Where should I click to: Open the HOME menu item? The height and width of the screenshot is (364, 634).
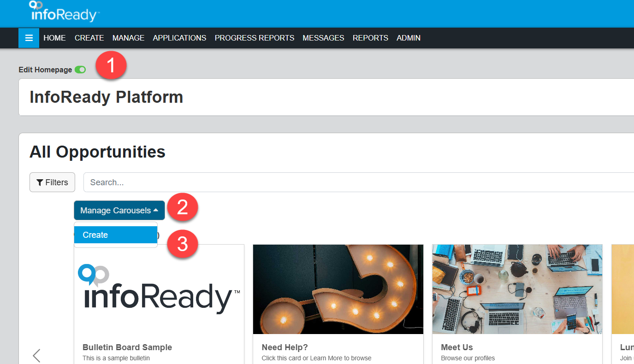pyautogui.click(x=54, y=38)
